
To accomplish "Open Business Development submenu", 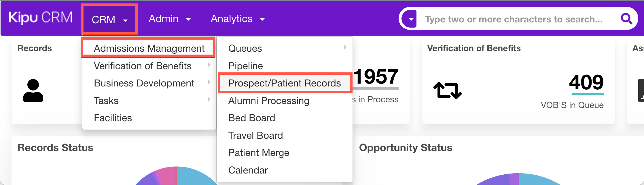I will (x=144, y=83).
